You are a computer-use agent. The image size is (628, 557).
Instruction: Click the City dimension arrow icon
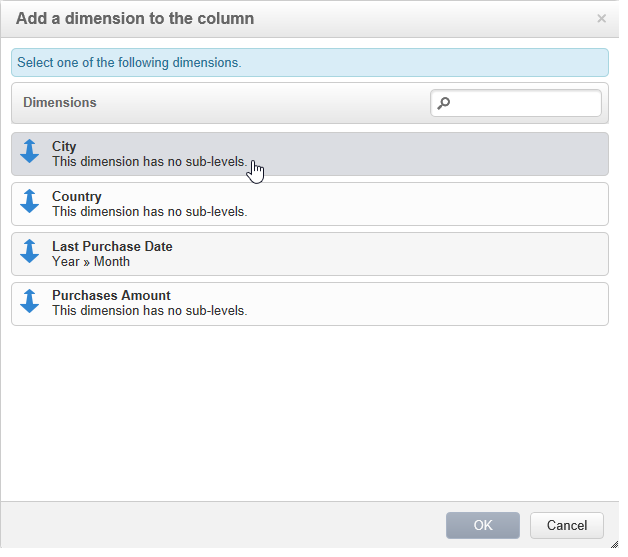pyautogui.click(x=29, y=152)
